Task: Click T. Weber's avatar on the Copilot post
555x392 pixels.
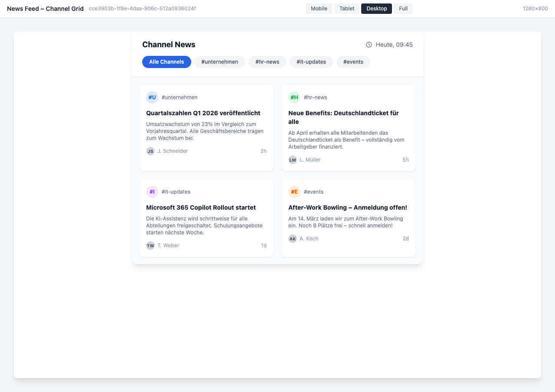Action: [x=150, y=246]
